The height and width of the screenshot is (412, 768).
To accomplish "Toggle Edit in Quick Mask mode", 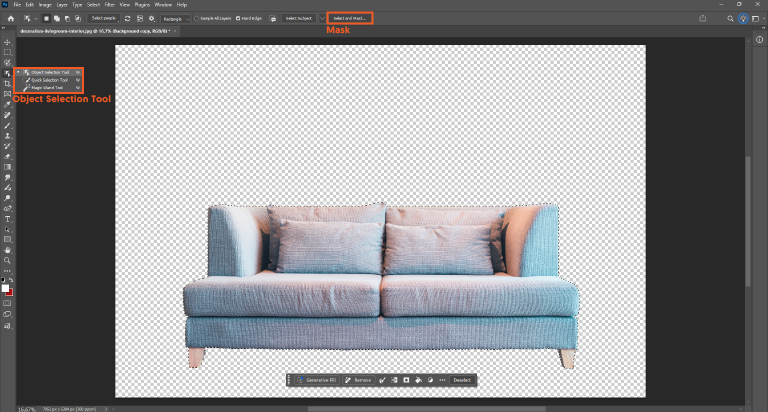I will [7, 304].
